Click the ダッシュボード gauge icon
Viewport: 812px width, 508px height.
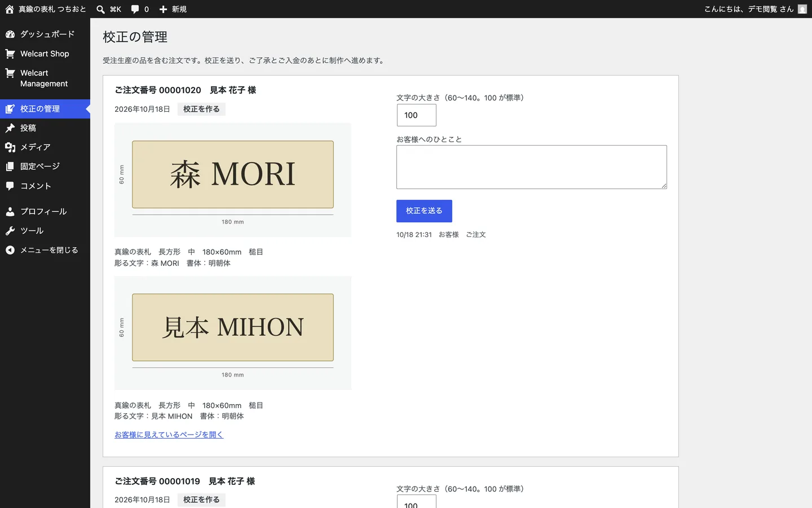(x=10, y=34)
